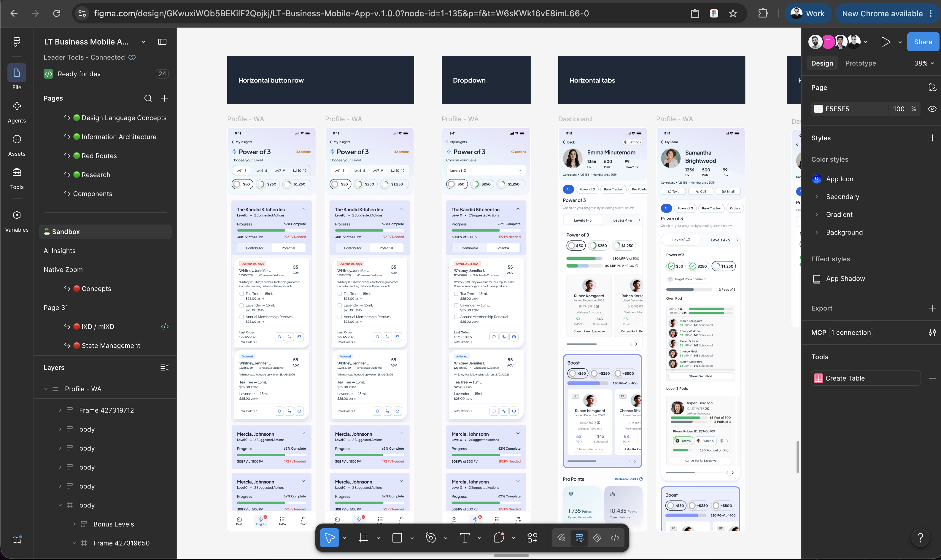This screenshot has height=560, width=941.
Task: Click the F5F5F5 page color swatch
Action: 818,109
